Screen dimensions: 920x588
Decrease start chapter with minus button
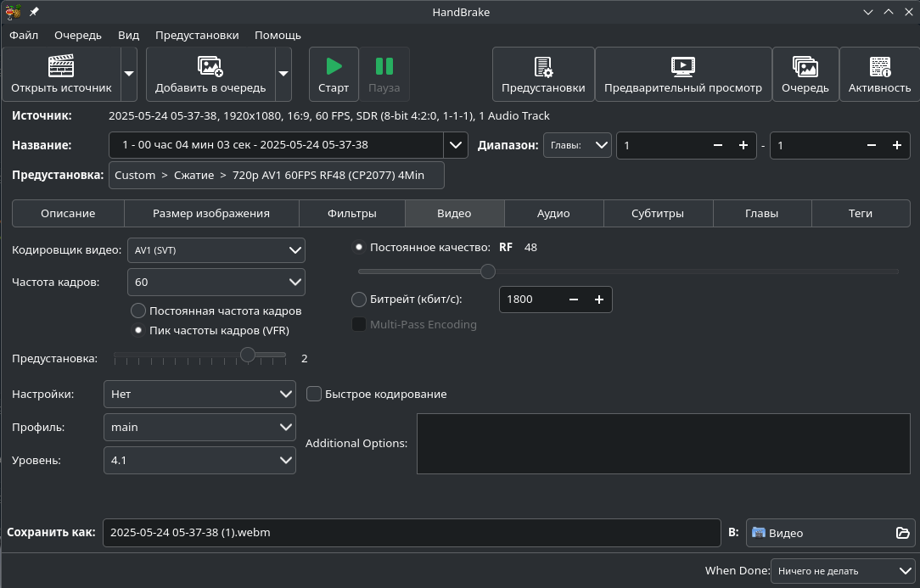click(x=717, y=145)
